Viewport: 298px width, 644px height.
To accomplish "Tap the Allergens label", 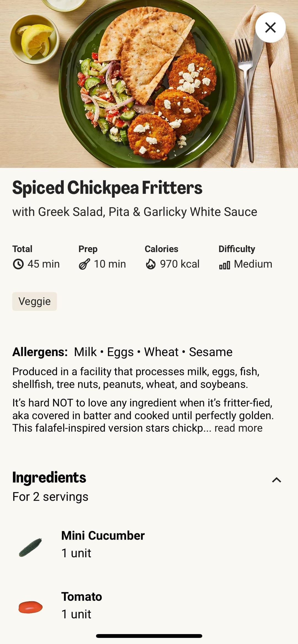I will point(40,352).
